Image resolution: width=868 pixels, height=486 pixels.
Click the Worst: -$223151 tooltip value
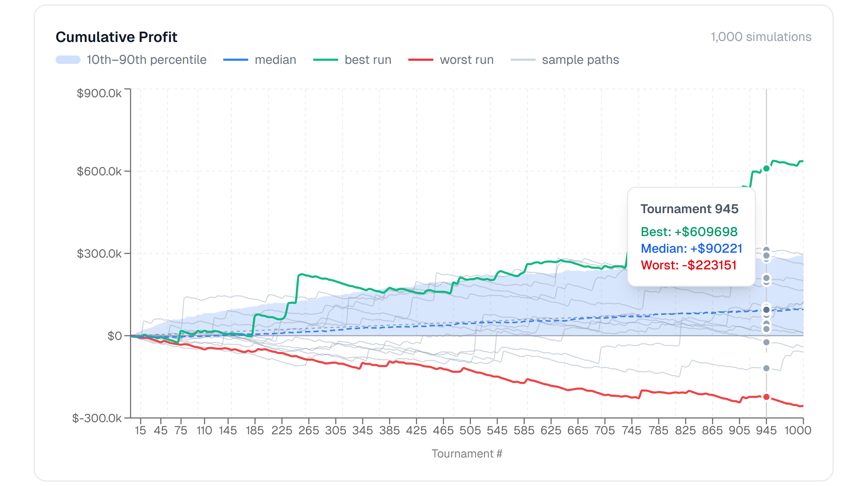688,265
